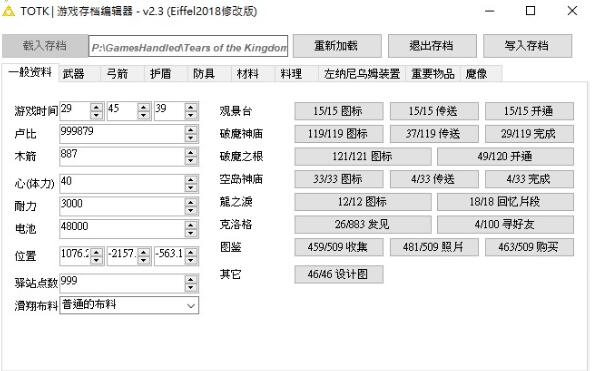
Task: Click 121/121 图标 for 破魔之根
Action: pos(363,156)
